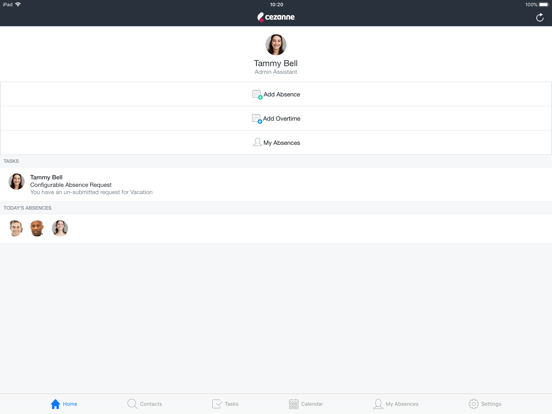Switch to the My Absences tab
552x414 pixels.
click(396, 404)
